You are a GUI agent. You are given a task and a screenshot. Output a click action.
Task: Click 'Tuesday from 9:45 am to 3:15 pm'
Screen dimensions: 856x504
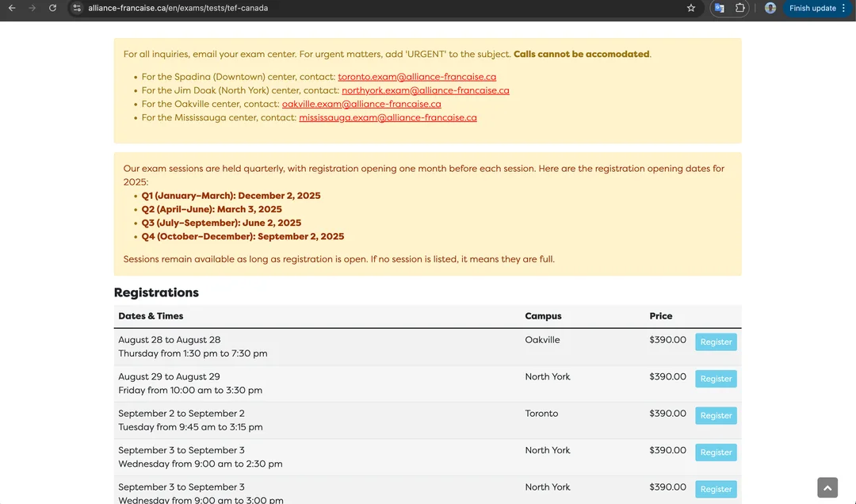(x=190, y=427)
